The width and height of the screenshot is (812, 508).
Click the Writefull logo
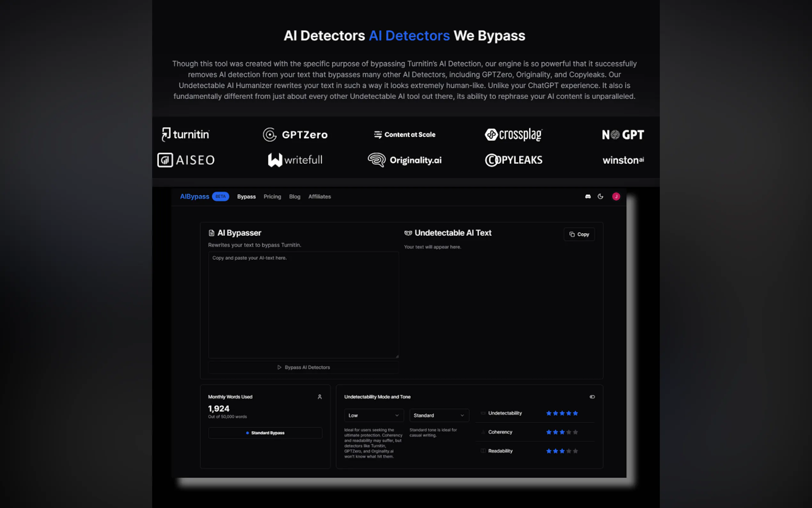295,160
